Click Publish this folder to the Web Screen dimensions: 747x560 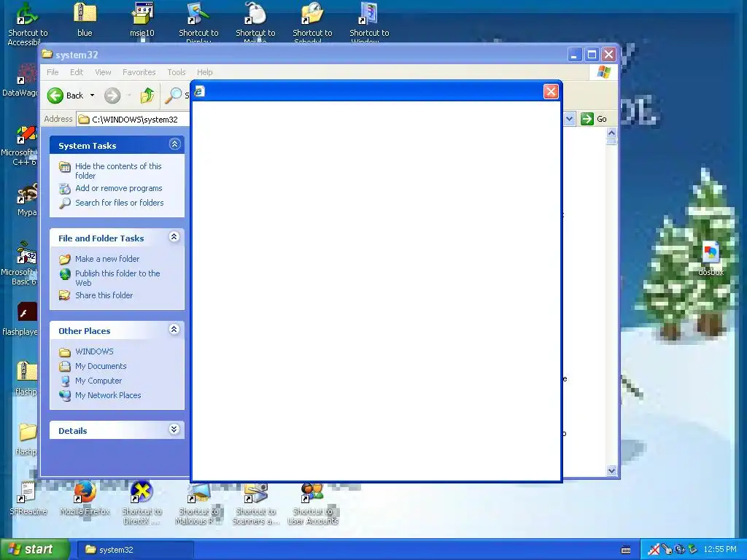(117, 278)
